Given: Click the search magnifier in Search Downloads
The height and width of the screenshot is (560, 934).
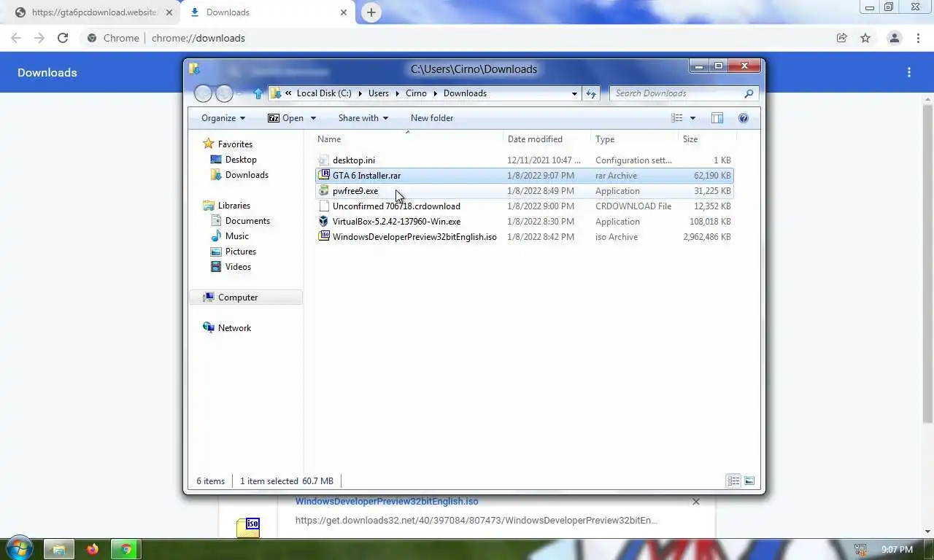Looking at the screenshot, I should pyautogui.click(x=749, y=93).
